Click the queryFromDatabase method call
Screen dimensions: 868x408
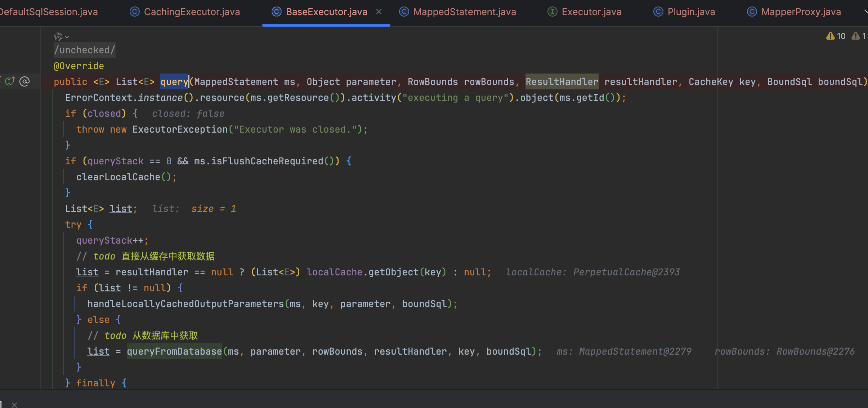pyautogui.click(x=174, y=351)
